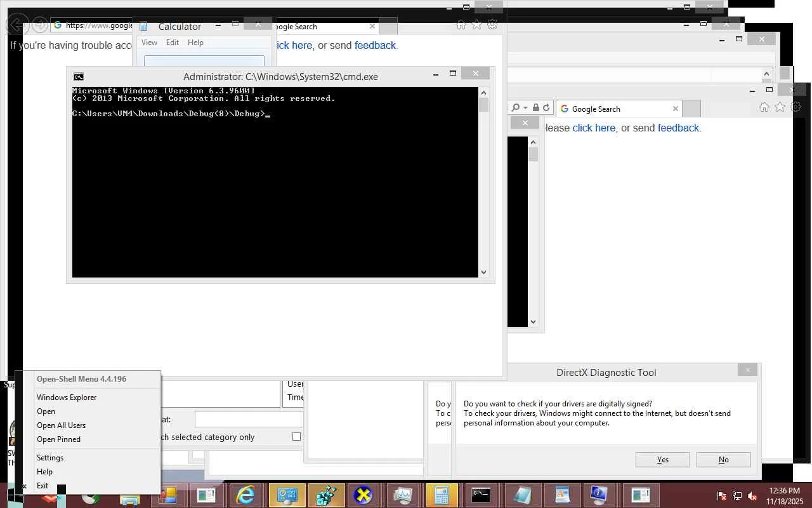Follow 'feedback' link in right browser window
Image resolution: width=812 pixels, height=508 pixels.
point(678,128)
